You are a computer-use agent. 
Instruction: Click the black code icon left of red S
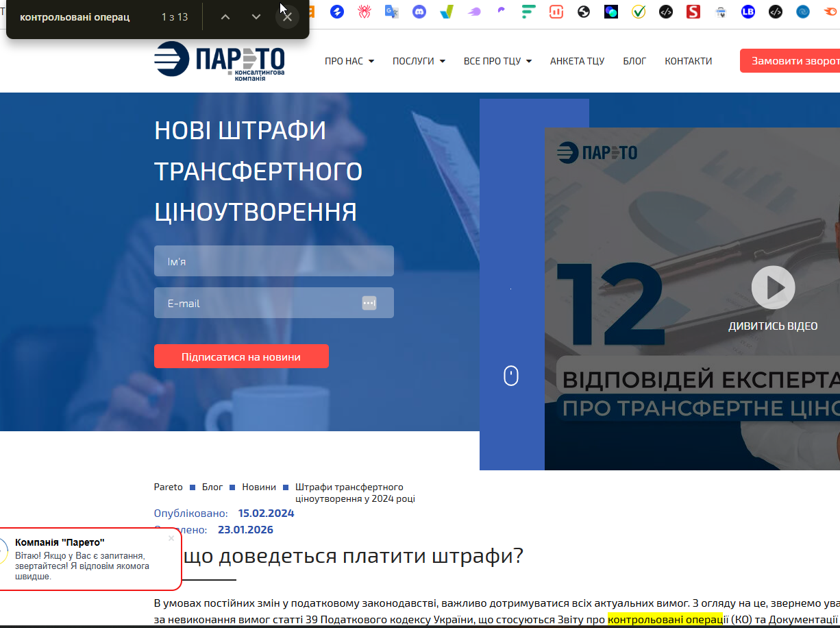pyautogui.click(x=666, y=12)
